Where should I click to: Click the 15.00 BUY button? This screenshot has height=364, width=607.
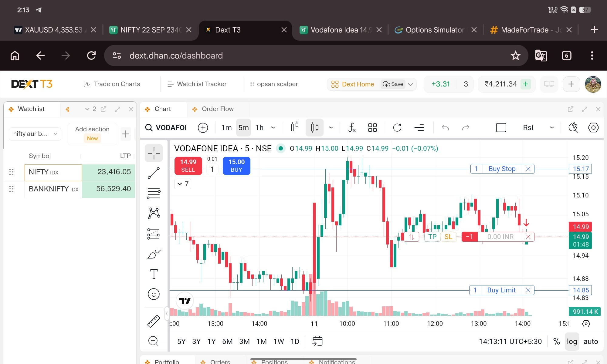[x=236, y=166]
